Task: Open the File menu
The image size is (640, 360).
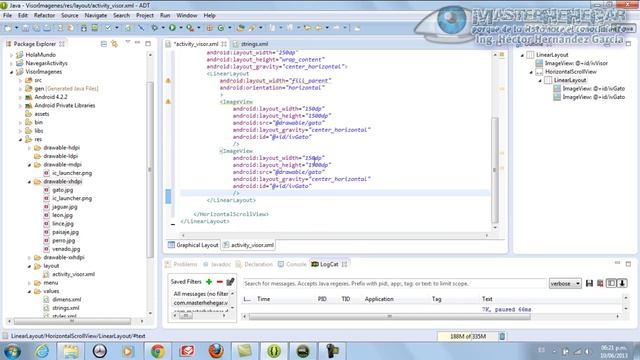Action: 7,16
